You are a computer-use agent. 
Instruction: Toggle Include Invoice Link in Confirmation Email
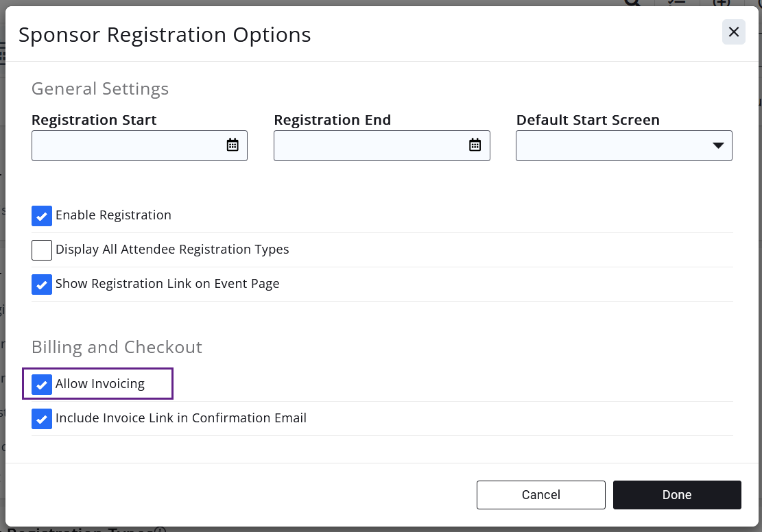pos(42,419)
